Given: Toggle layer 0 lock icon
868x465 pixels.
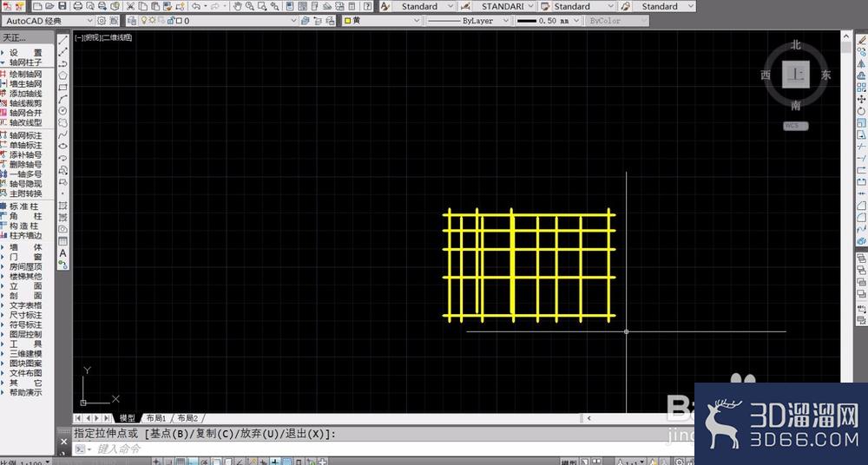Looking at the screenshot, I should tap(170, 21).
